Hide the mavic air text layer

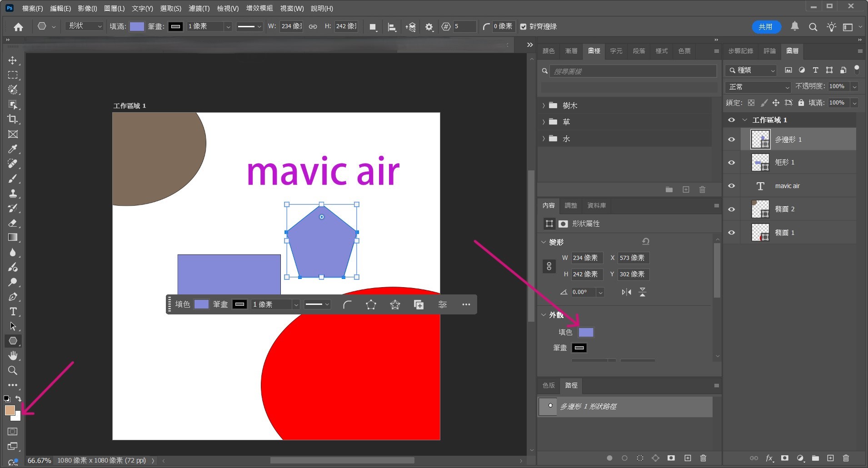click(731, 186)
